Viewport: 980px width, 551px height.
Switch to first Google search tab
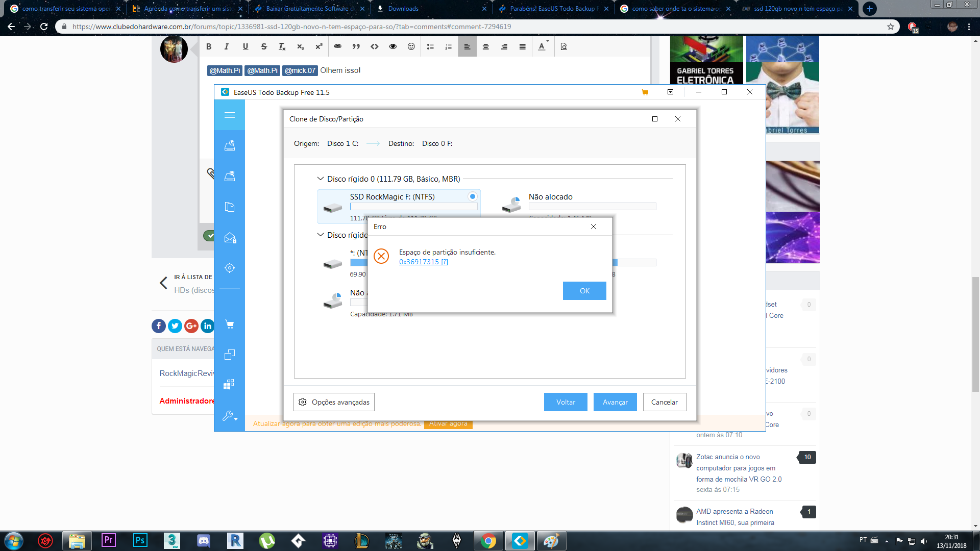pyautogui.click(x=65, y=9)
